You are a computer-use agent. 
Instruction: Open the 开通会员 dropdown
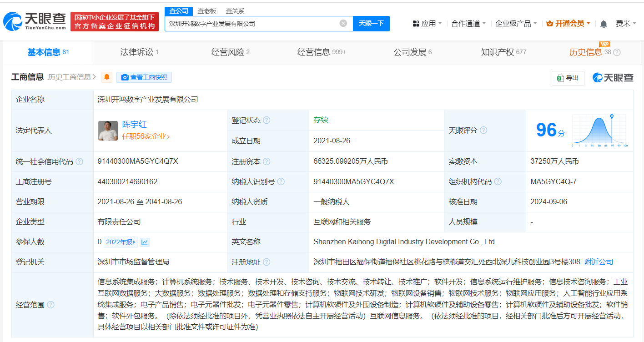(x=568, y=23)
